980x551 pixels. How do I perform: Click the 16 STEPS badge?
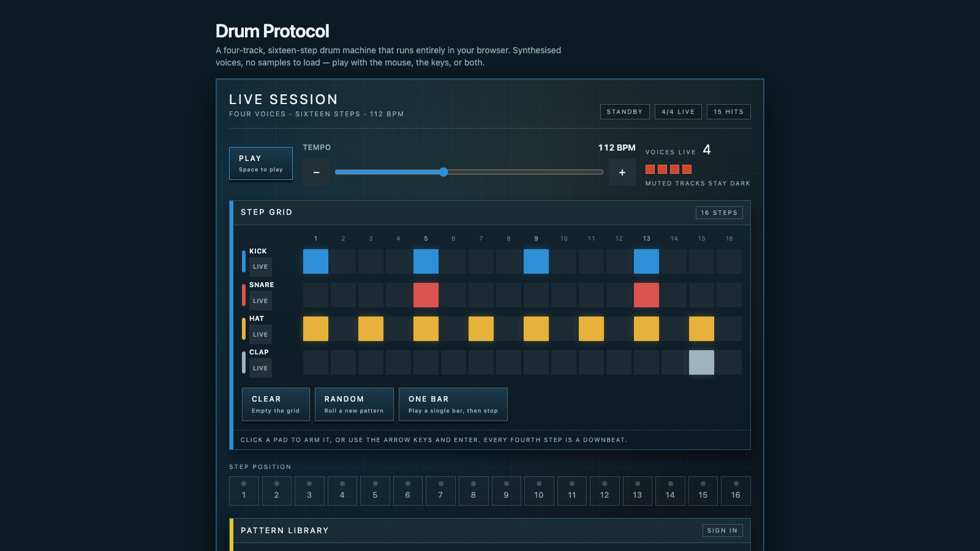(x=719, y=212)
